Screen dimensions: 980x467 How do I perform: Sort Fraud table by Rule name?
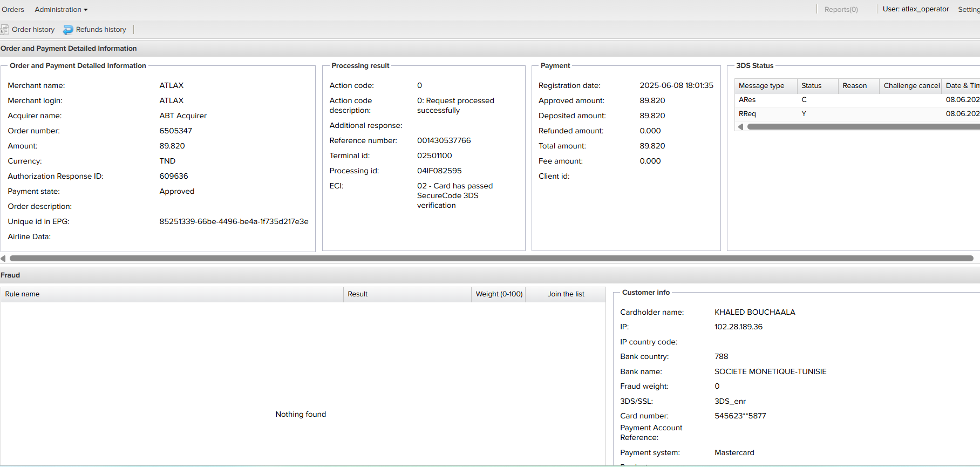(x=23, y=294)
